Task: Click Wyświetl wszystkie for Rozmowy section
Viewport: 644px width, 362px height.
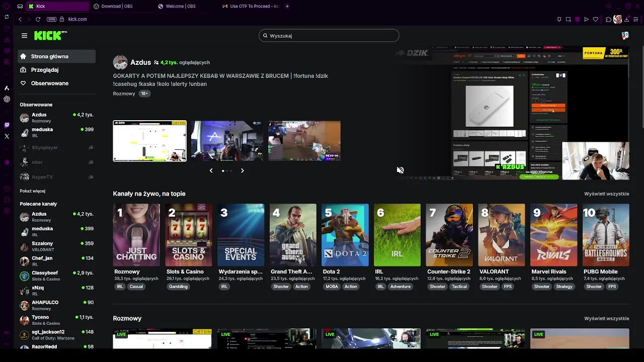Action: [x=606, y=318]
